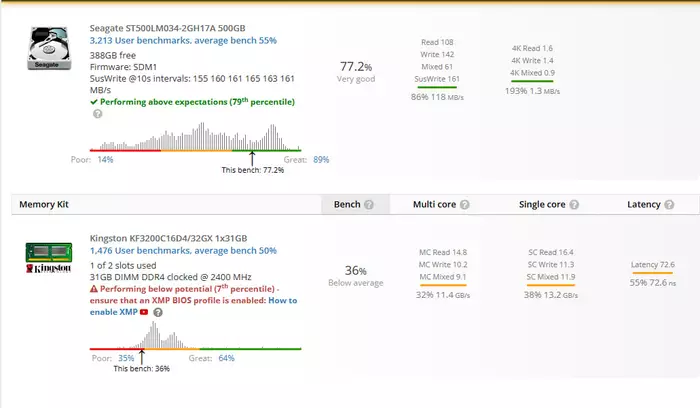The width and height of the screenshot is (700, 408).
Task: Click the 4K Write 1.4 value
Action: click(532, 61)
